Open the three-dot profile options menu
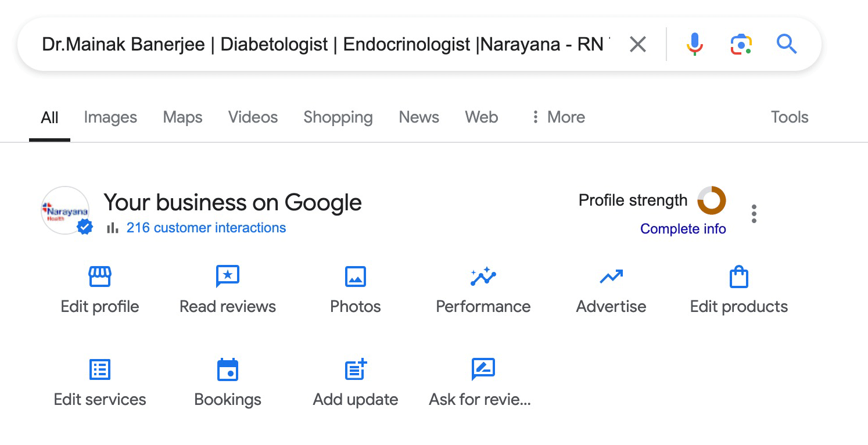The image size is (868, 445). pyautogui.click(x=754, y=214)
